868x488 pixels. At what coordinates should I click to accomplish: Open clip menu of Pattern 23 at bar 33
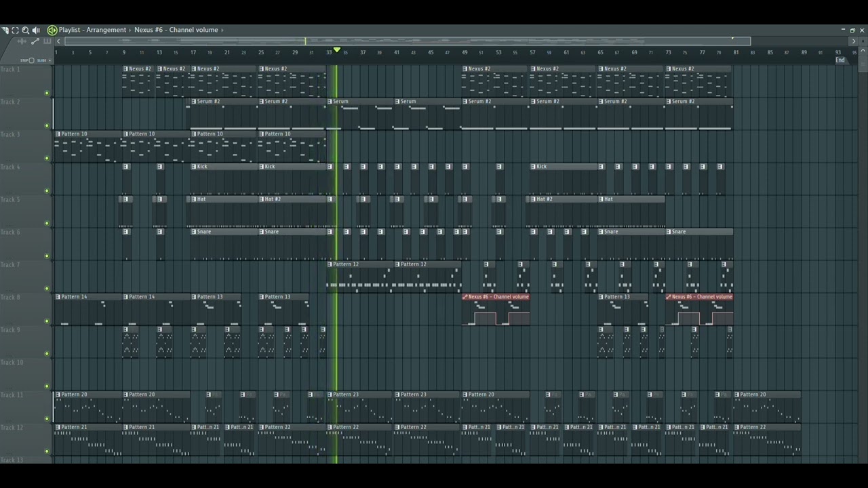[330, 394]
